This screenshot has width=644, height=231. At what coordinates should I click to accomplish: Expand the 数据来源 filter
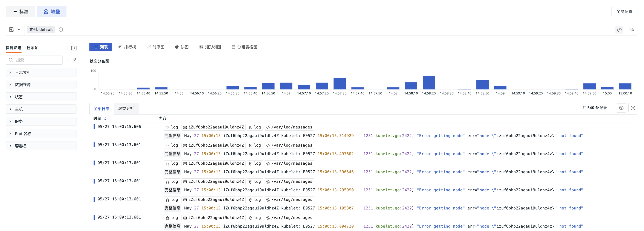[41, 85]
